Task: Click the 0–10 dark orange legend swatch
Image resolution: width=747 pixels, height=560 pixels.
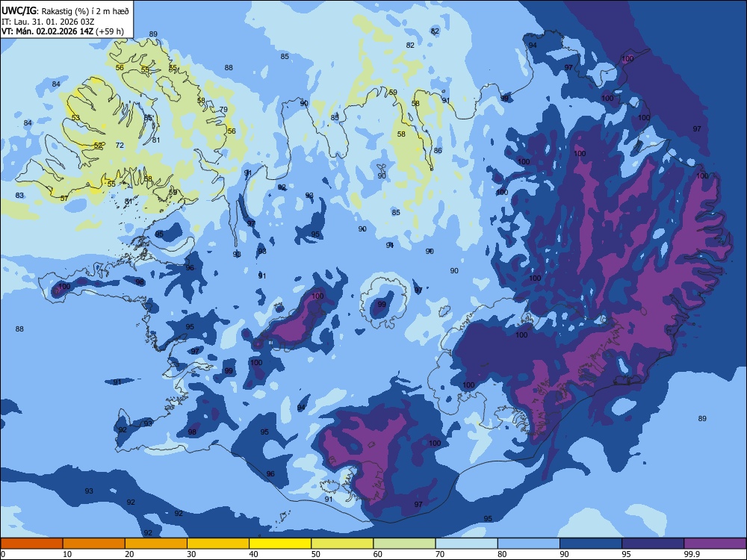Action: tap(31, 544)
